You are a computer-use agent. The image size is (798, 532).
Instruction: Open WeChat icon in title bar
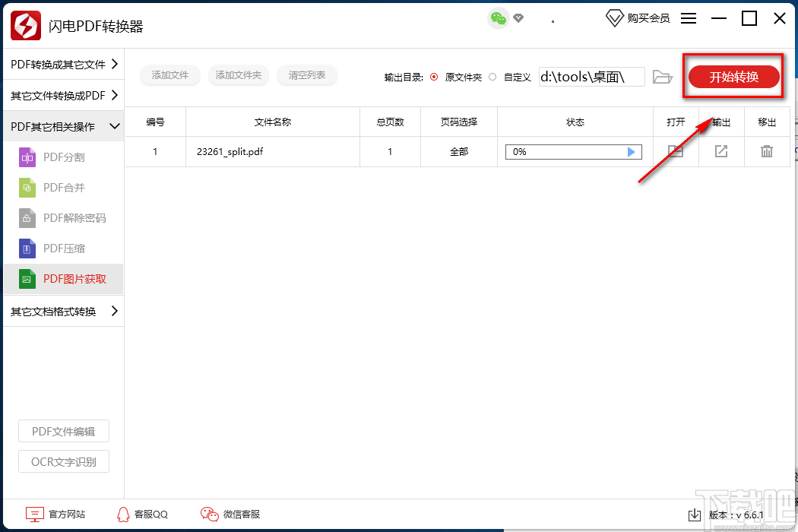(x=499, y=19)
